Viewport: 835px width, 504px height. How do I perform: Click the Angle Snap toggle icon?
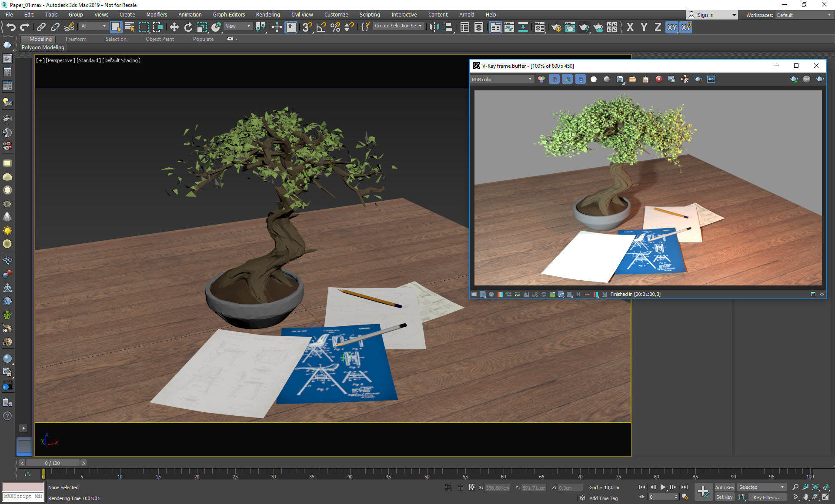click(321, 27)
